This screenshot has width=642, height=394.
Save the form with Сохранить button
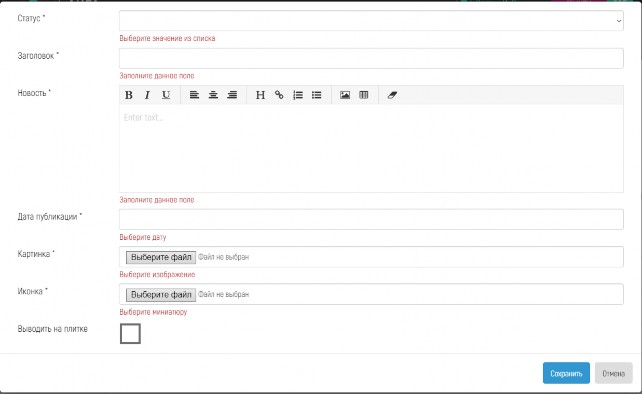point(566,373)
